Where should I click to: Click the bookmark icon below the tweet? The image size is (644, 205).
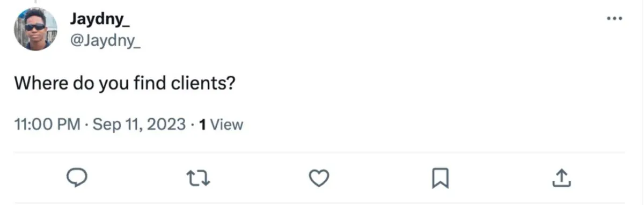click(440, 178)
